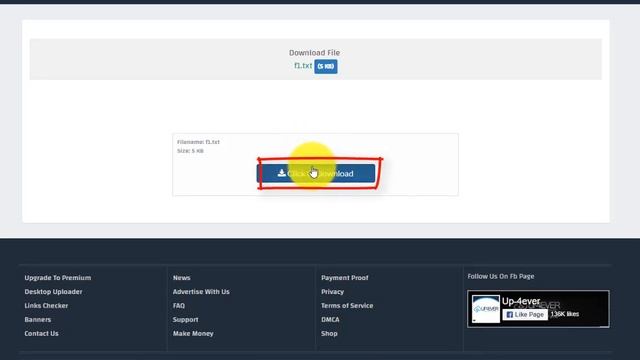Click the Facebook icon in Like button
This screenshot has height=360, width=640.
[509, 315]
